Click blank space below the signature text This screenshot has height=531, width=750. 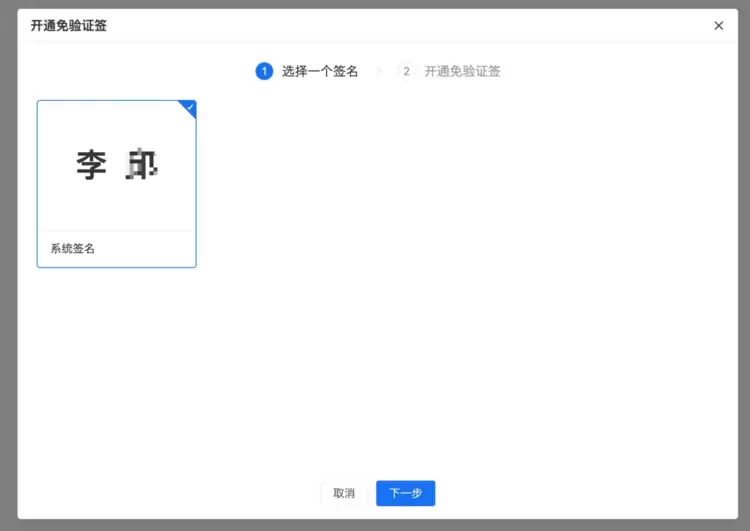(117, 206)
